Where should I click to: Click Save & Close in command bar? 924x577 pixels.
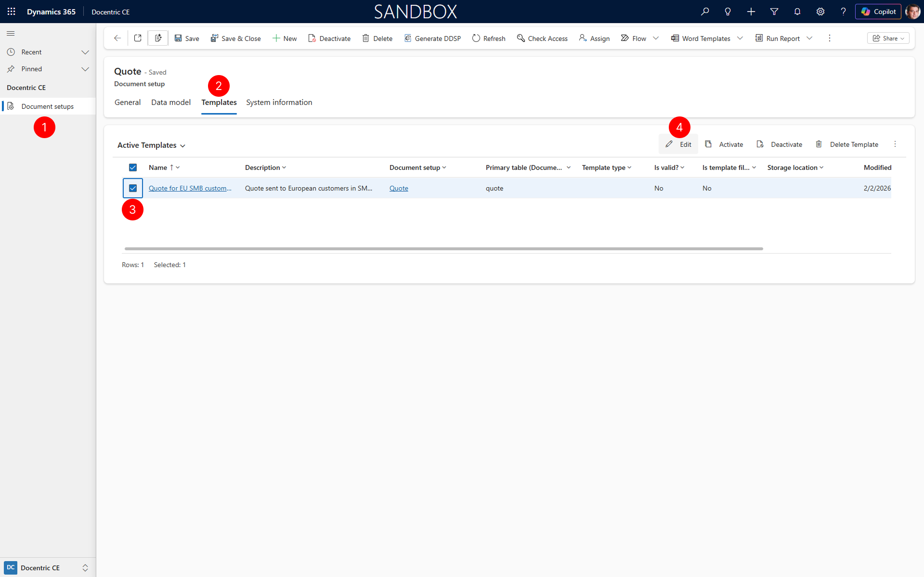pos(235,38)
